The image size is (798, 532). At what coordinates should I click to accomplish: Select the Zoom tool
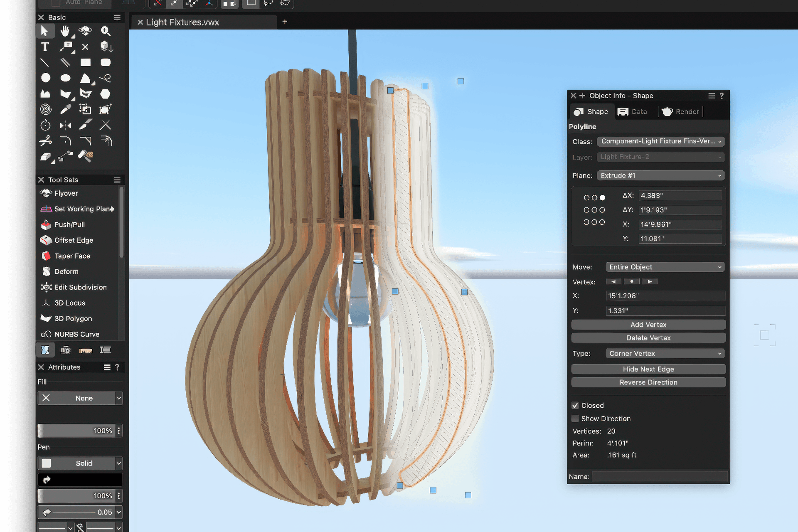105,31
